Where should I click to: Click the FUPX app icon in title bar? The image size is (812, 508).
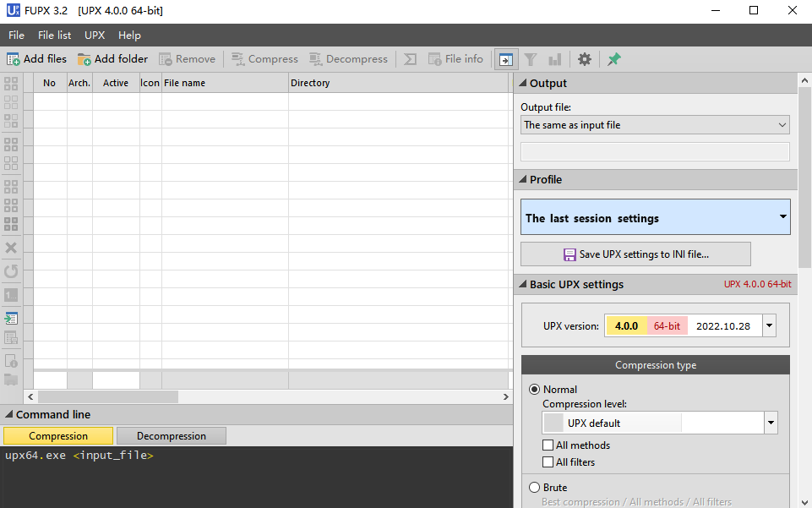[x=14, y=10]
